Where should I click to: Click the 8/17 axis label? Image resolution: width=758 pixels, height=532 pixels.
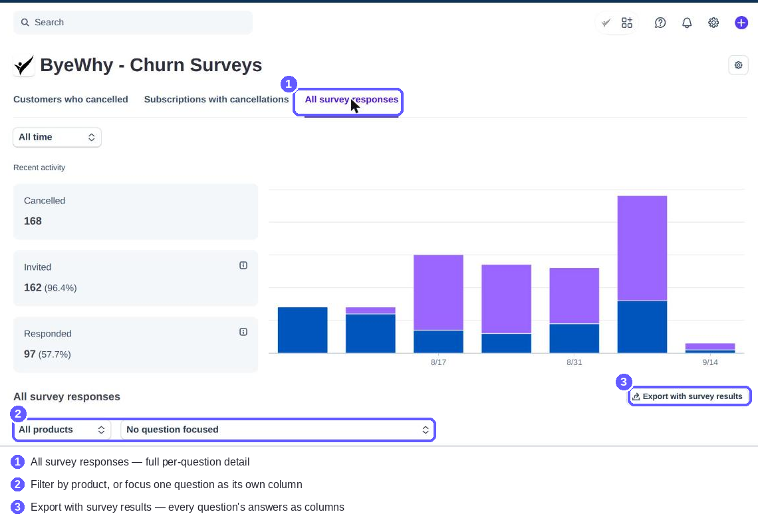tap(438, 362)
